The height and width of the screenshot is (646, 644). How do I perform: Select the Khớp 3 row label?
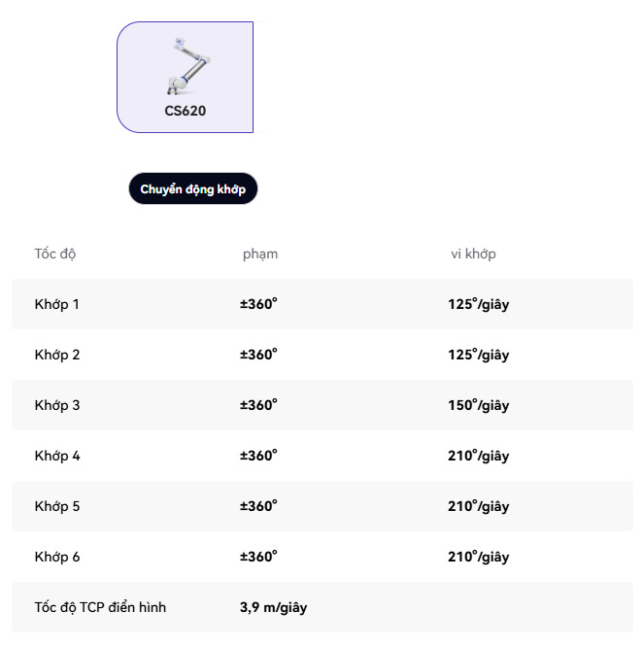(57, 405)
